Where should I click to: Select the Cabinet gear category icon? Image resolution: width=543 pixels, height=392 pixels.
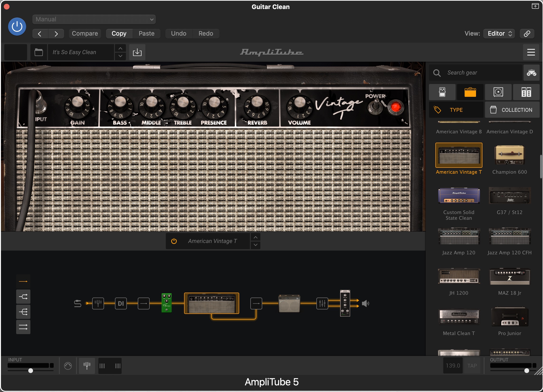[498, 92]
